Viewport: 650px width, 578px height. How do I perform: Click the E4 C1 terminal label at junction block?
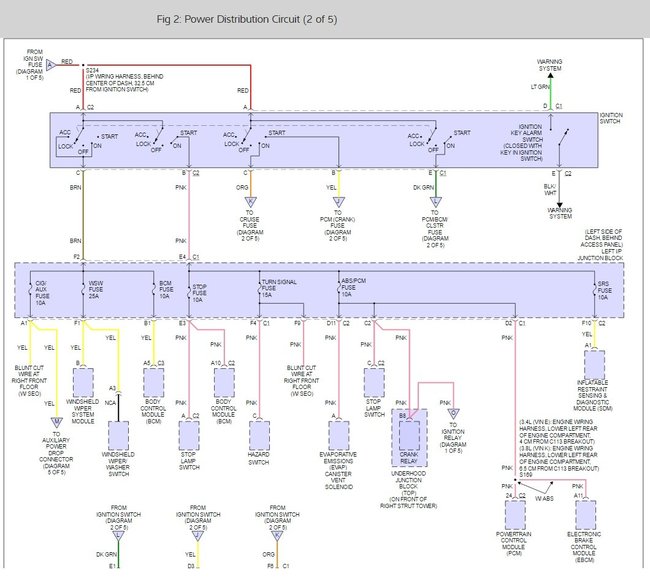pyautogui.click(x=189, y=257)
